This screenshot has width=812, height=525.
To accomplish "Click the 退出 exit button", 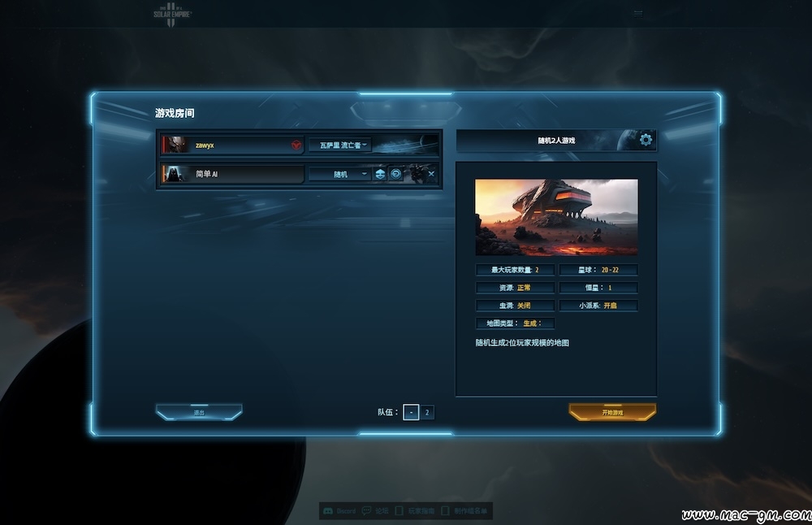I will click(199, 413).
